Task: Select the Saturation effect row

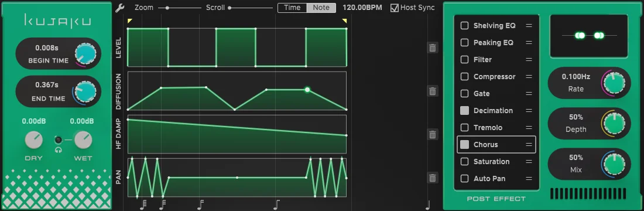Action: tap(496, 162)
